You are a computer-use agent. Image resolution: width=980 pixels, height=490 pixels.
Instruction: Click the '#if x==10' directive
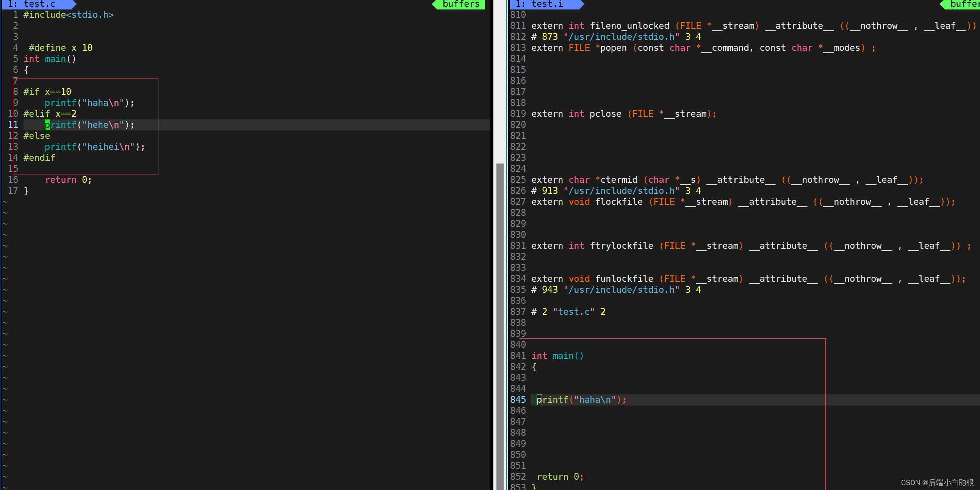click(x=47, y=92)
